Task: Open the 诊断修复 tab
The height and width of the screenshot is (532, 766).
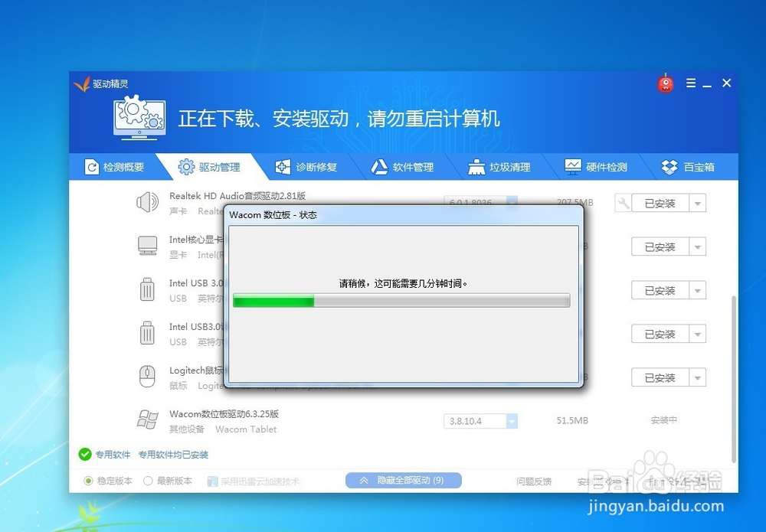Action: click(x=306, y=168)
